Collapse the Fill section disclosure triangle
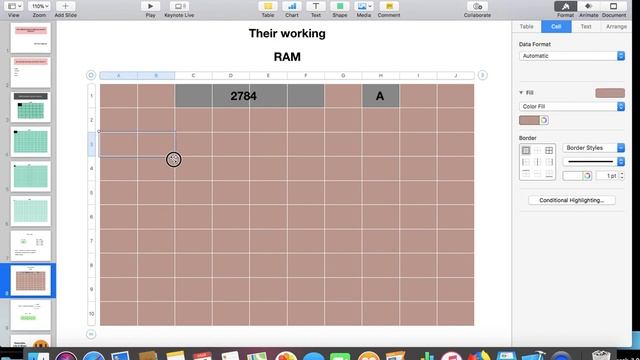 [521, 93]
